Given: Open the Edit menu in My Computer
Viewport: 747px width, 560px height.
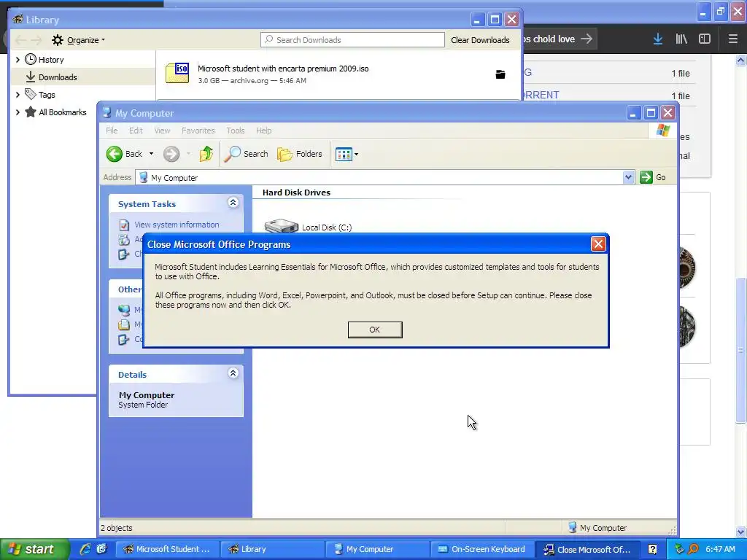Looking at the screenshot, I should [136, 131].
